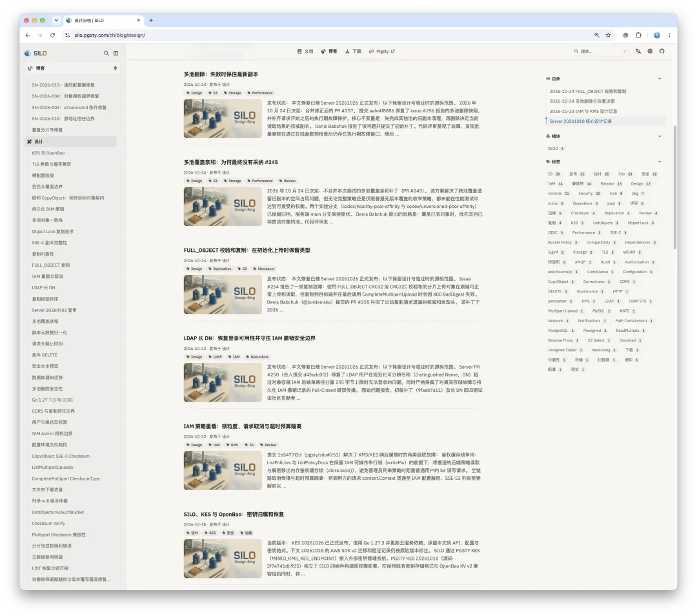Click the SILO logo in the sidebar

tap(35, 54)
